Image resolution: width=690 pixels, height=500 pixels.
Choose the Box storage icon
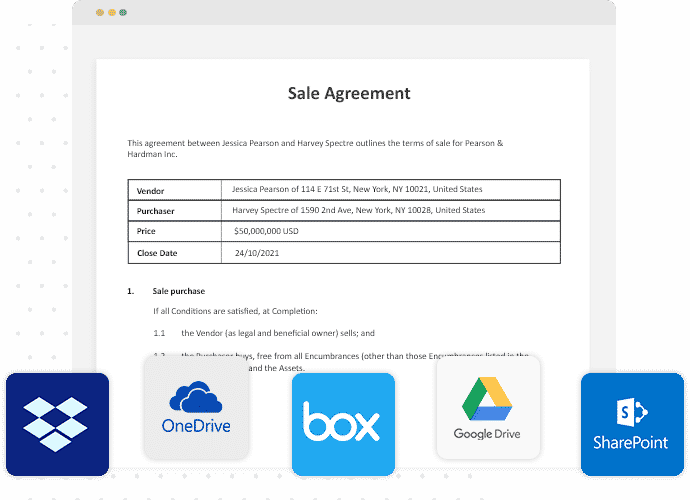(343, 424)
